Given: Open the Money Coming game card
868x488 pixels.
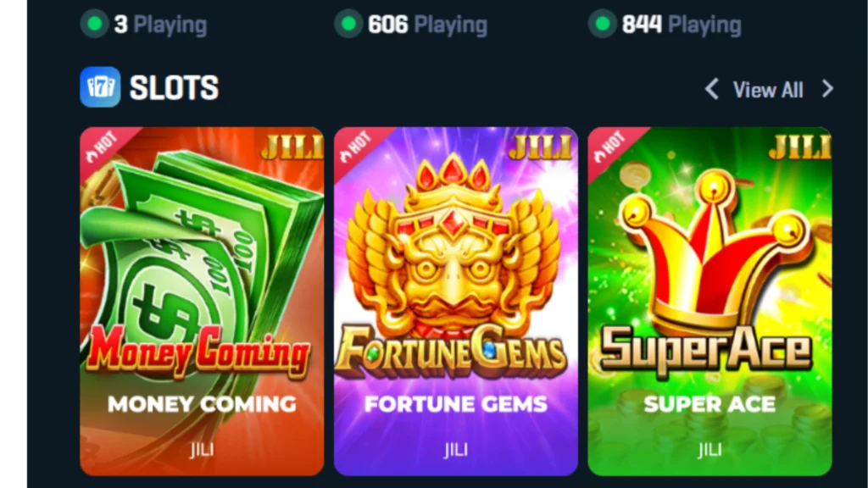Looking at the screenshot, I should pos(202,302).
